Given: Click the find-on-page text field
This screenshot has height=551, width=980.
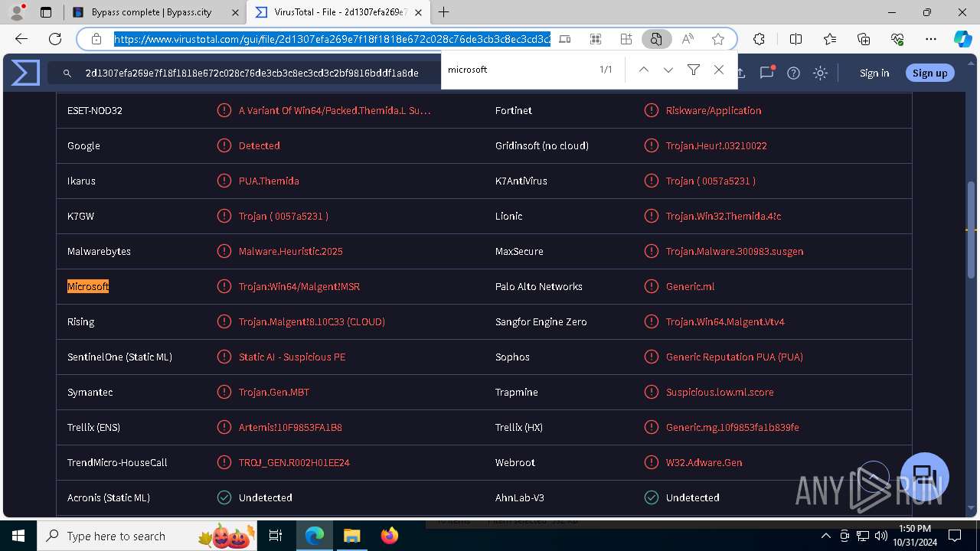Looking at the screenshot, I should [517, 70].
